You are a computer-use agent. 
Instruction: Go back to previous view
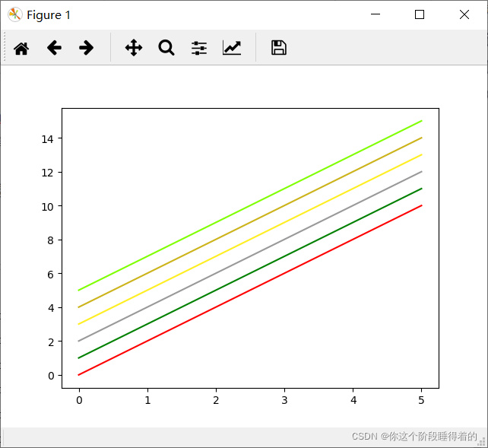[x=54, y=48]
